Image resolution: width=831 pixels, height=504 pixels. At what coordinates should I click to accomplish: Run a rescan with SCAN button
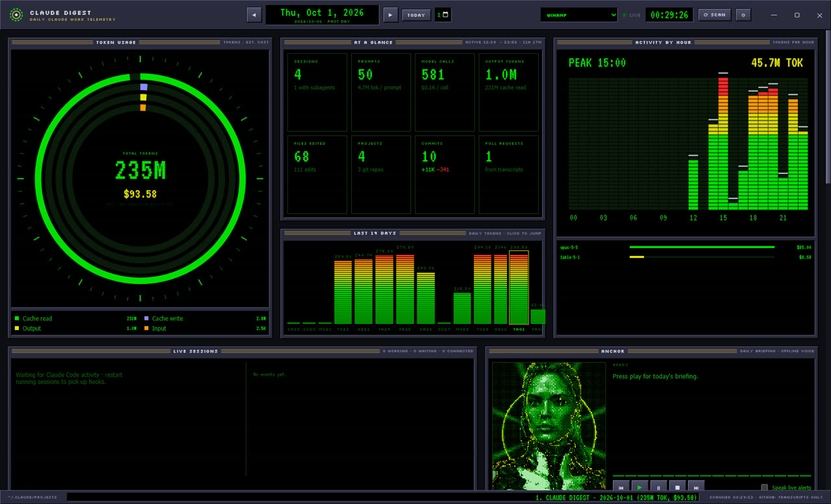click(x=715, y=14)
